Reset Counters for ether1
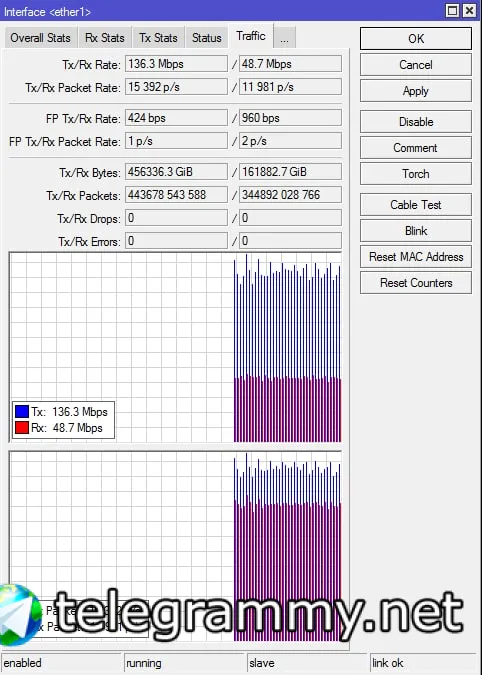The width and height of the screenshot is (482, 675). 416,283
